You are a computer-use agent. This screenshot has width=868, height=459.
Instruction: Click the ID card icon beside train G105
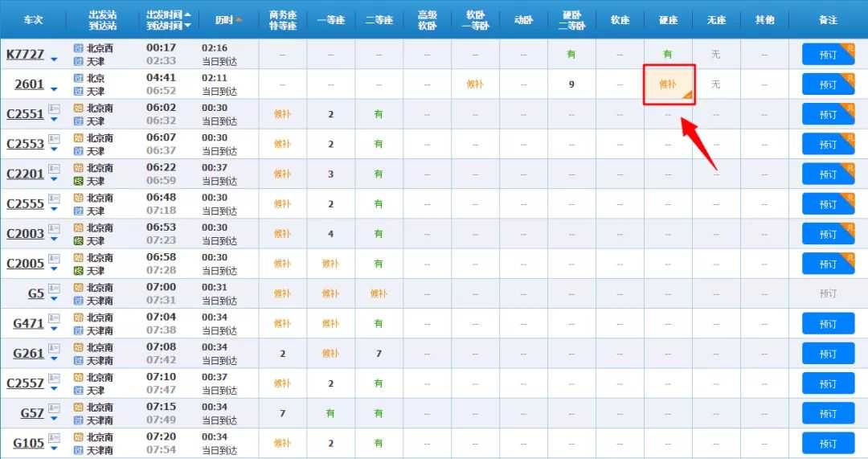click(x=55, y=438)
